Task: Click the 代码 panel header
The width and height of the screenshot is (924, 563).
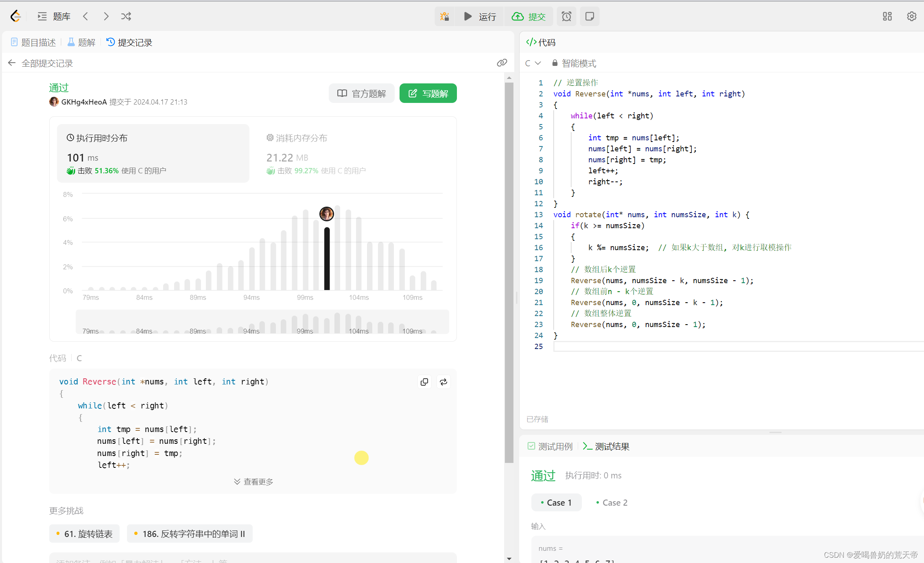Action: coord(541,42)
